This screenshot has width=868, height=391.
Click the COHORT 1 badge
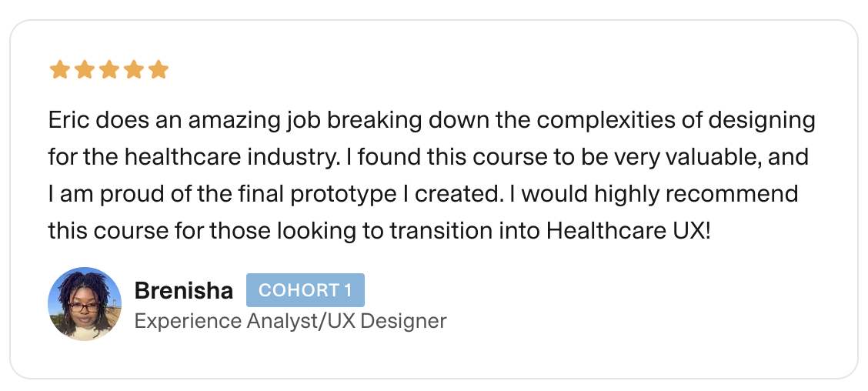(x=305, y=290)
